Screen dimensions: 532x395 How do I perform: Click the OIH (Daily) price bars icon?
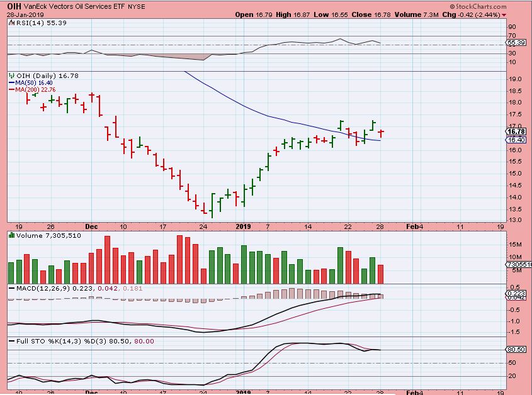[x=12, y=75]
